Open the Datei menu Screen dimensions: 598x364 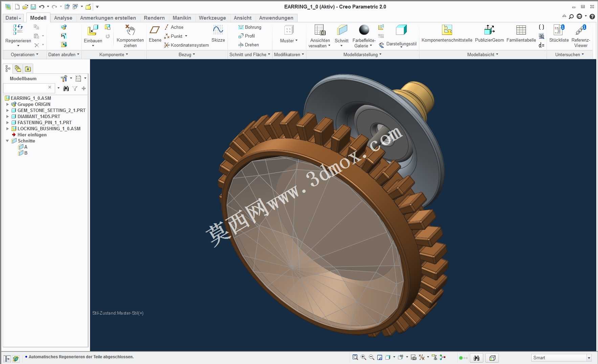(x=13, y=18)
